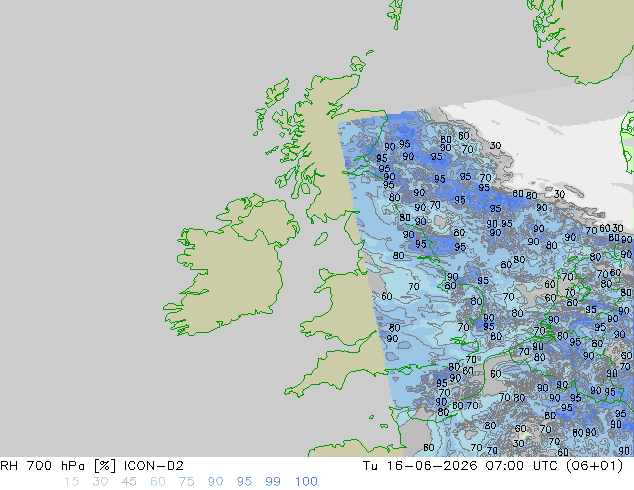
Task: Select the ICON-D2 model label
Action: coord(154,466)
